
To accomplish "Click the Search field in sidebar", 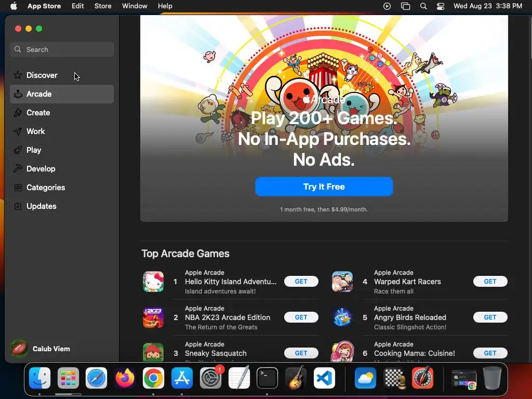I will point(62,49).
